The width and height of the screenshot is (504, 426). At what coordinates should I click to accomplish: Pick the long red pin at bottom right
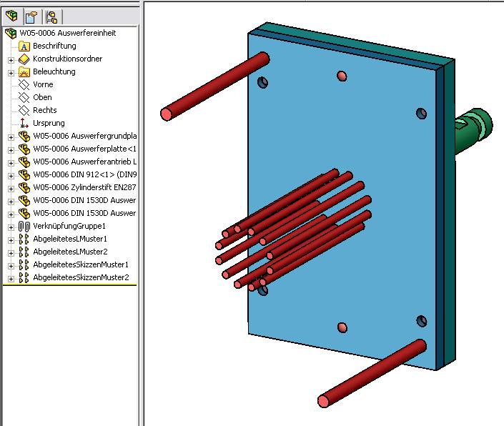pos(372,373)
